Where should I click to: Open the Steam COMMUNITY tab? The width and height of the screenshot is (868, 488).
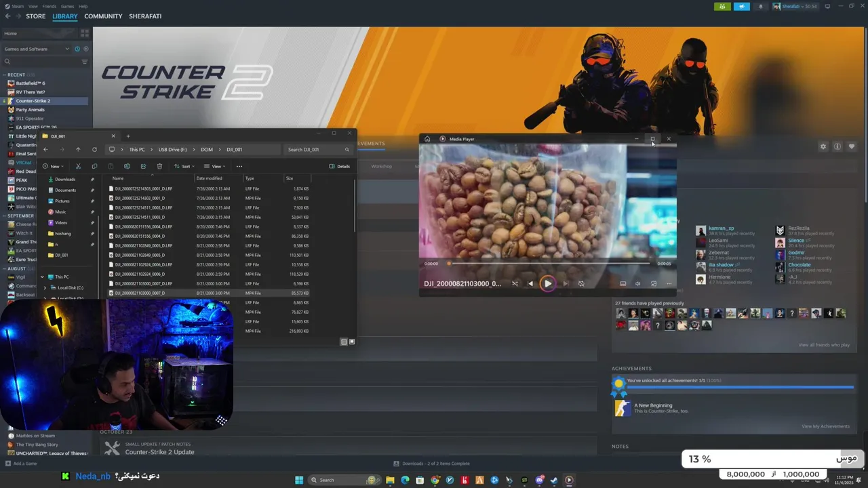point(103,16)
